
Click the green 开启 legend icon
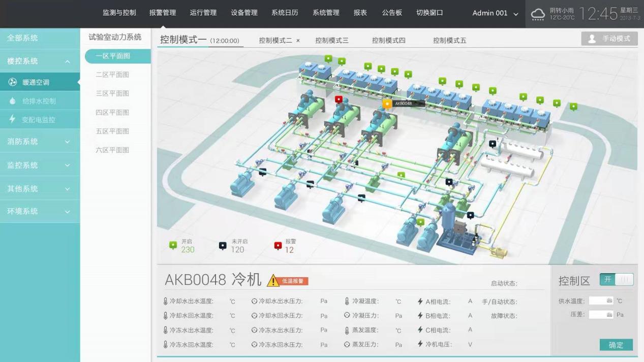pyautogui.click(x=173, y=245)
